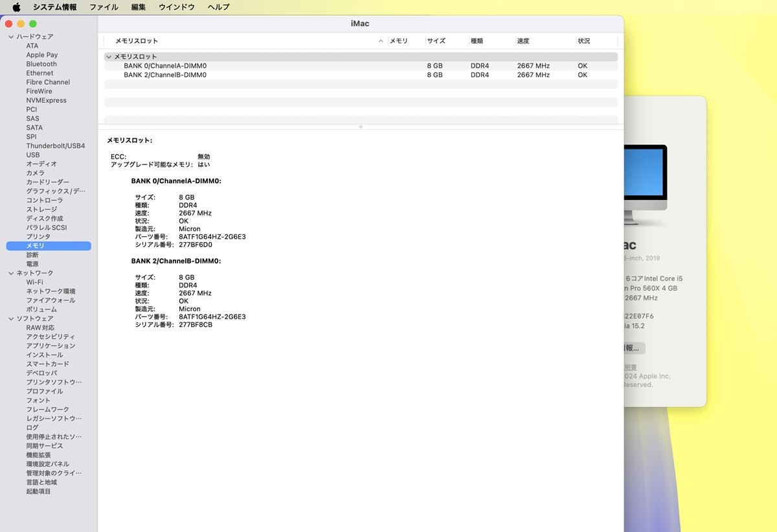Select 同期サービス in the sidebar
777x532 pixels.
[x=45, y=445]
